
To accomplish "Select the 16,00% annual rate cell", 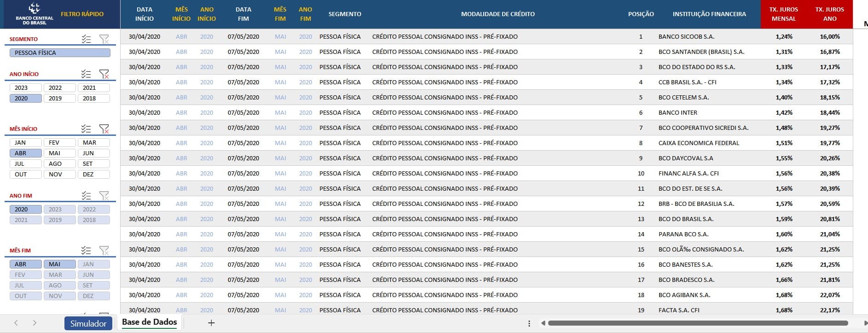I will [830, 36].
